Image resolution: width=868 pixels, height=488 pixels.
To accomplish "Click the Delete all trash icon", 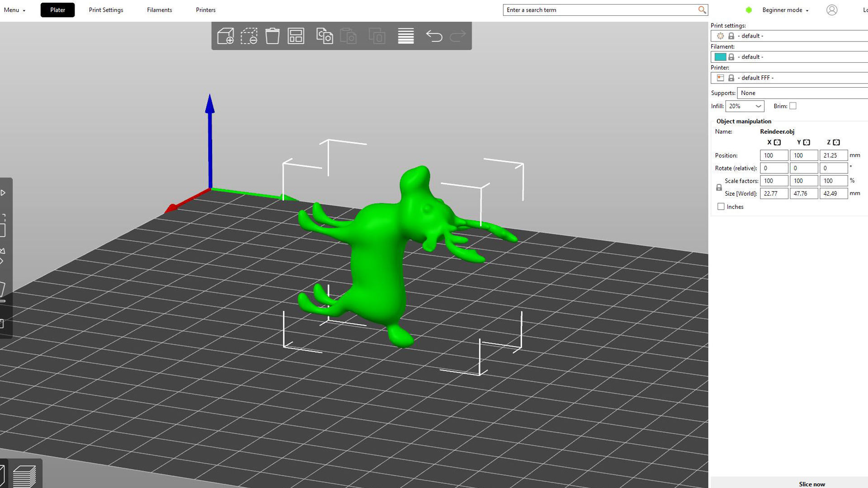I will point(272,36).
